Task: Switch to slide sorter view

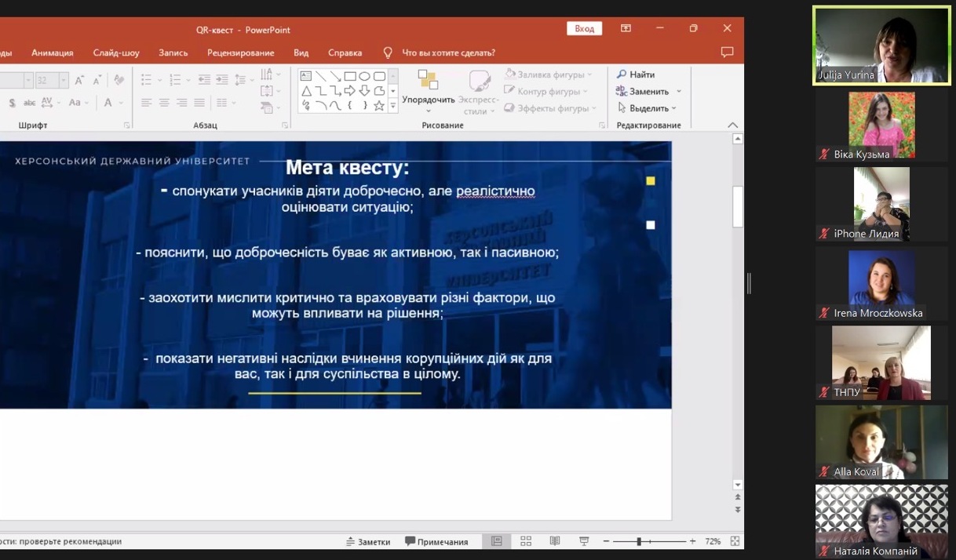Action: tap(526, 541)
